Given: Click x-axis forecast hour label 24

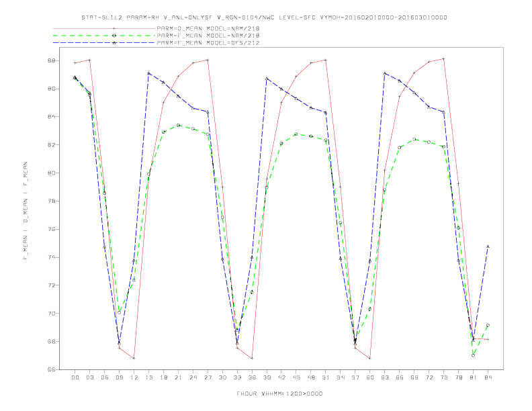Looking at the screenshot, I should (193, 377).
